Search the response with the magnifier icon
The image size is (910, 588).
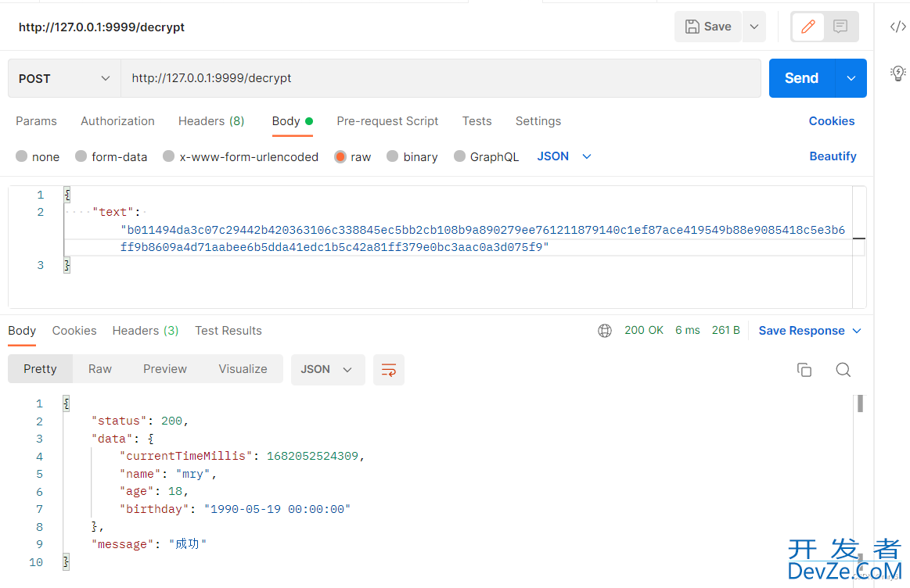pos(843,369)
